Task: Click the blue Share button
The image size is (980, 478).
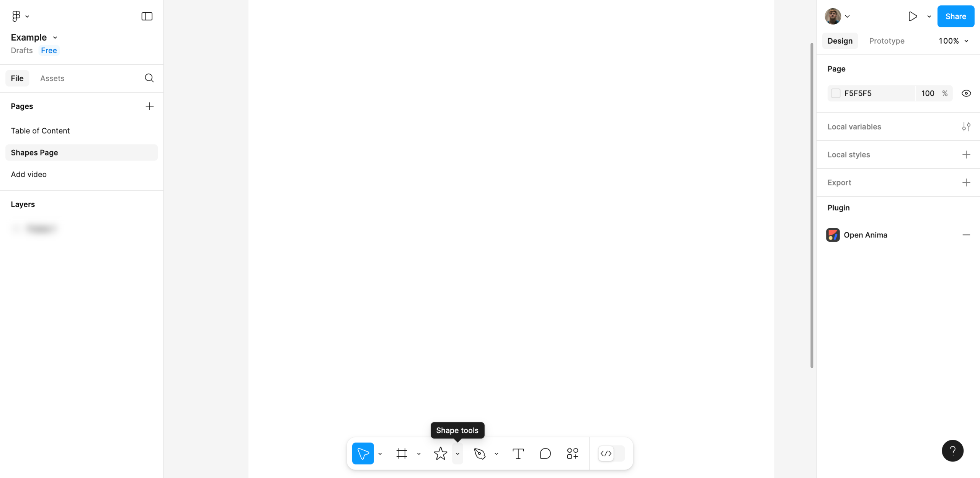Action: pyautogui.click(x=955, y=16)
